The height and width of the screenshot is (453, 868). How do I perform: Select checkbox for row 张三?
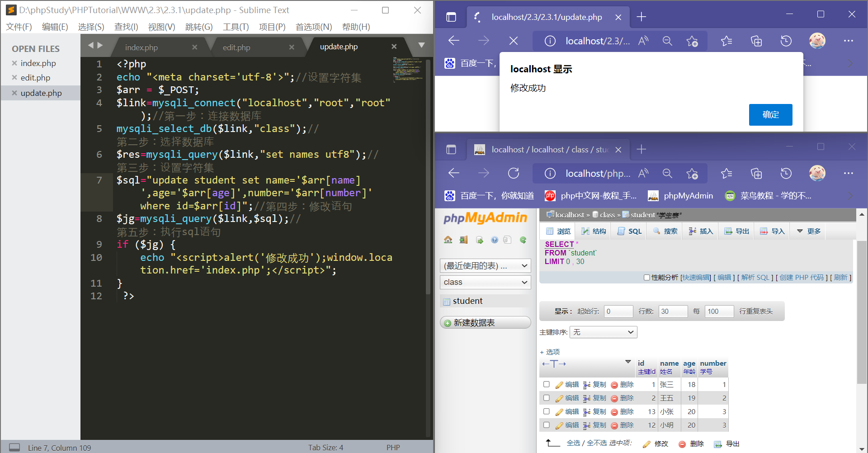[546, 384]
